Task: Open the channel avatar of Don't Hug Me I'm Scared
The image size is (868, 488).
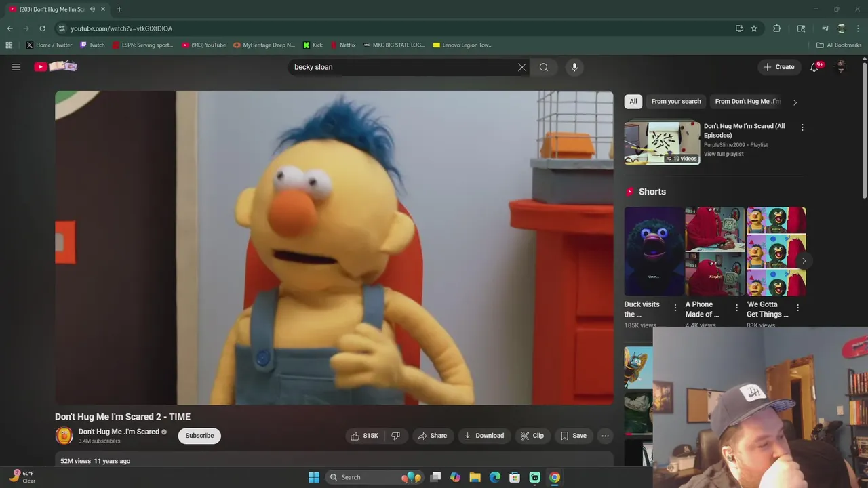Action: (x=64, y=436)
